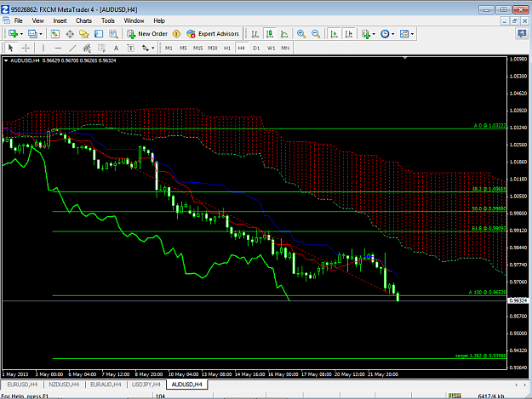Open the New Chart tool
The image size is (532, 399).
click(x=13, y=33)
